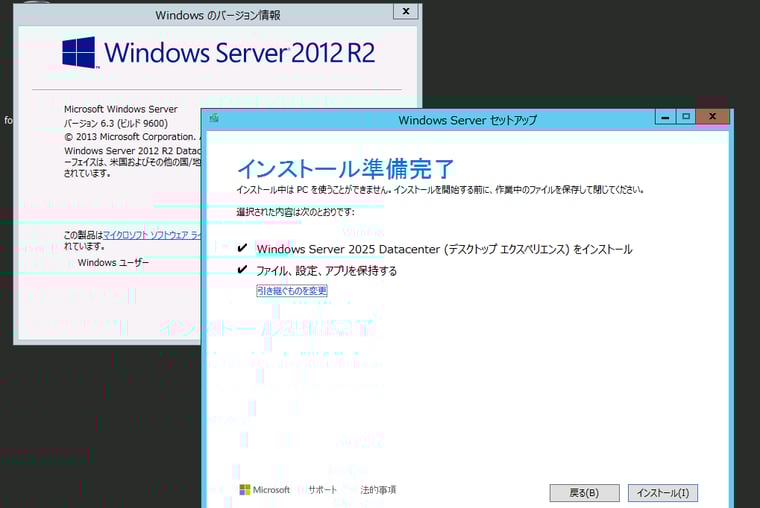760x508 pixels.
Task: Click the © 2013 Microsoft Corporation text
Action: point(130,137)
